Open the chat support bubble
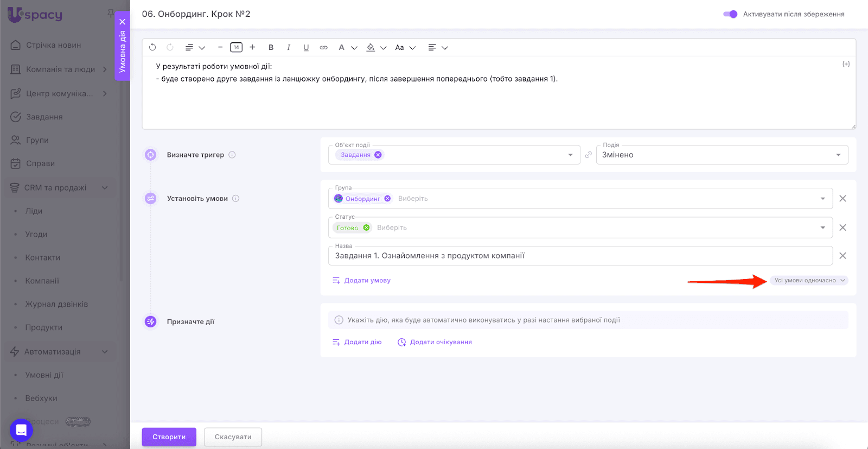Screen dimensions: 868x449 pyautogui.click(x=21, y=431)
